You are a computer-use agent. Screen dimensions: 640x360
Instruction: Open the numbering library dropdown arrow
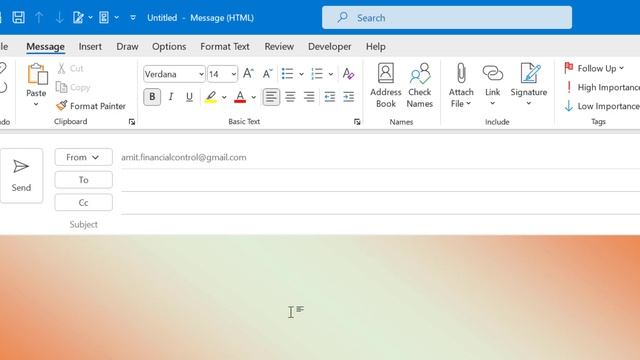click(331, 74)
